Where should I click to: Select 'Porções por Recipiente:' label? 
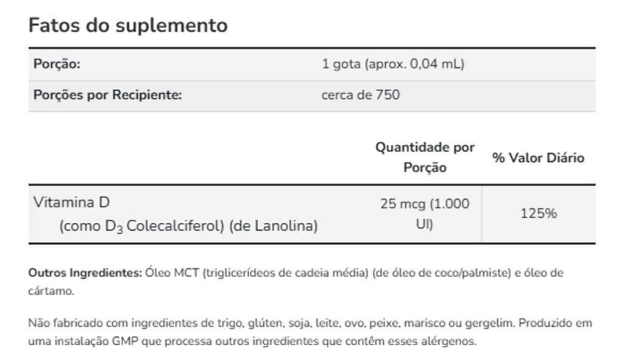point(107,95)
